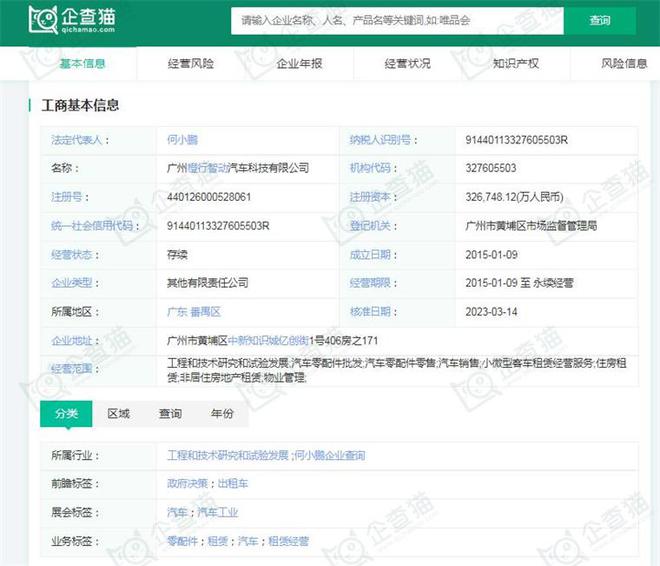Open 工程和技术研究和试验发展 industry link
660x566 pixels.
point(227,455)
